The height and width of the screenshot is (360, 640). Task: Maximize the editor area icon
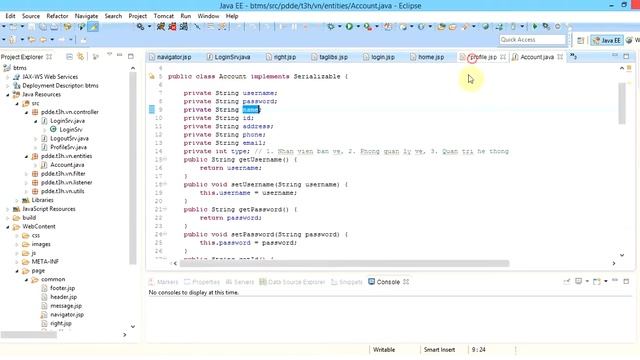[x=626, y=56]
